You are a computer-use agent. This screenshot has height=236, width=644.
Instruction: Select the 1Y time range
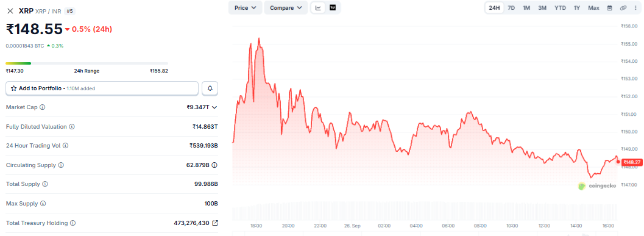tap(577, 8)
